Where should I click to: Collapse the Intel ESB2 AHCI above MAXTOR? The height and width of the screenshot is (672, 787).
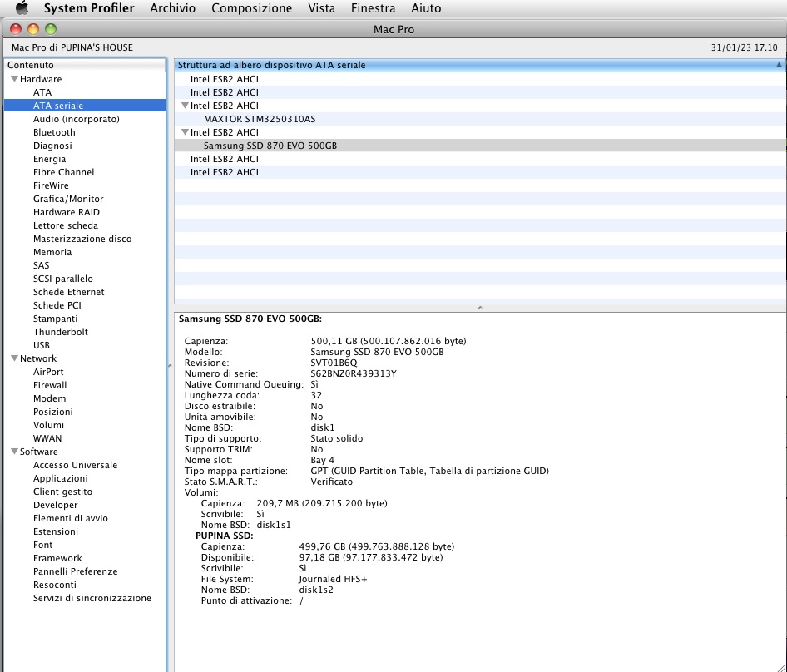click(186, 106)
